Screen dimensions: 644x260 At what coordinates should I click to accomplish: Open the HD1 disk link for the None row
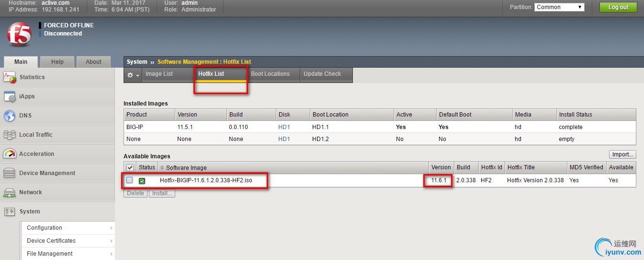(284, 139)
